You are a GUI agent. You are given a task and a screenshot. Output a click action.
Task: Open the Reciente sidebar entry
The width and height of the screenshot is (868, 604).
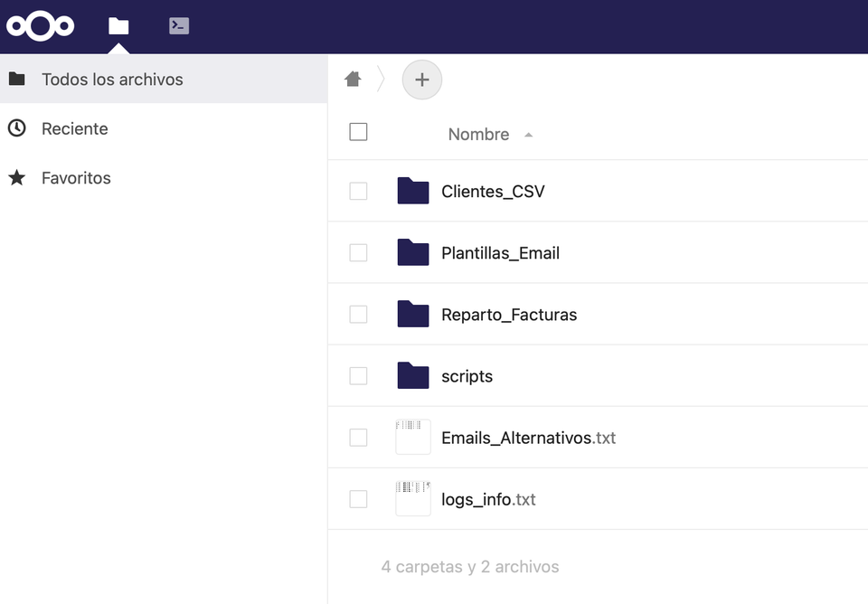[74, 128]
